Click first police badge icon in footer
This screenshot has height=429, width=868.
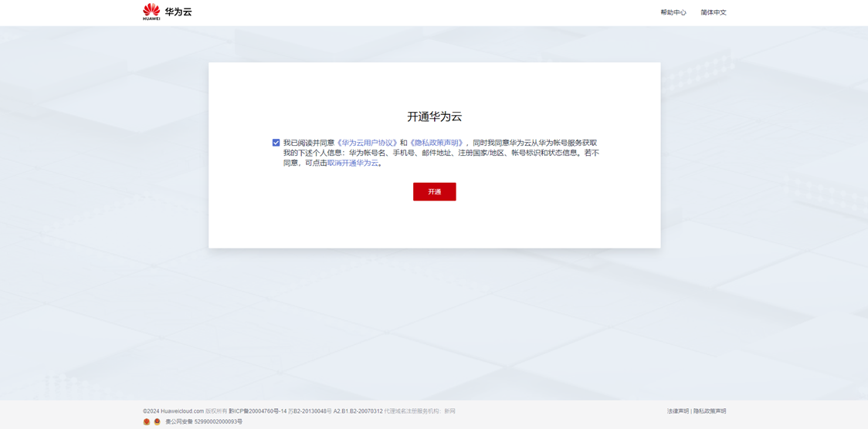point(147,421)
